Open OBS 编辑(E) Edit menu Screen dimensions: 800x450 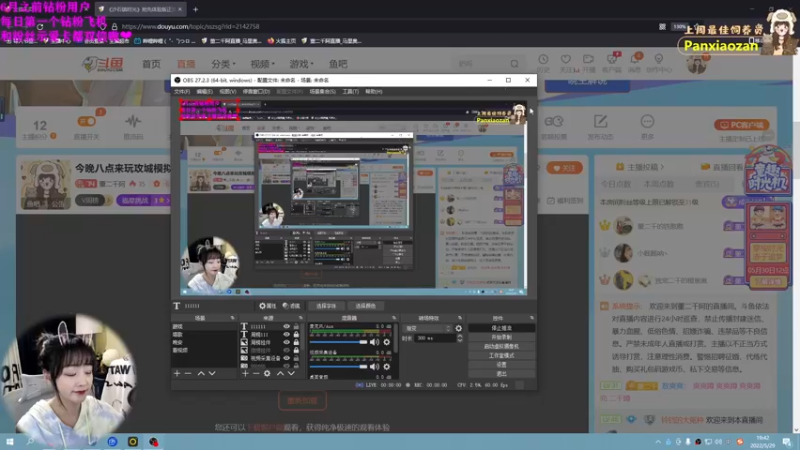tap(205, 91)
